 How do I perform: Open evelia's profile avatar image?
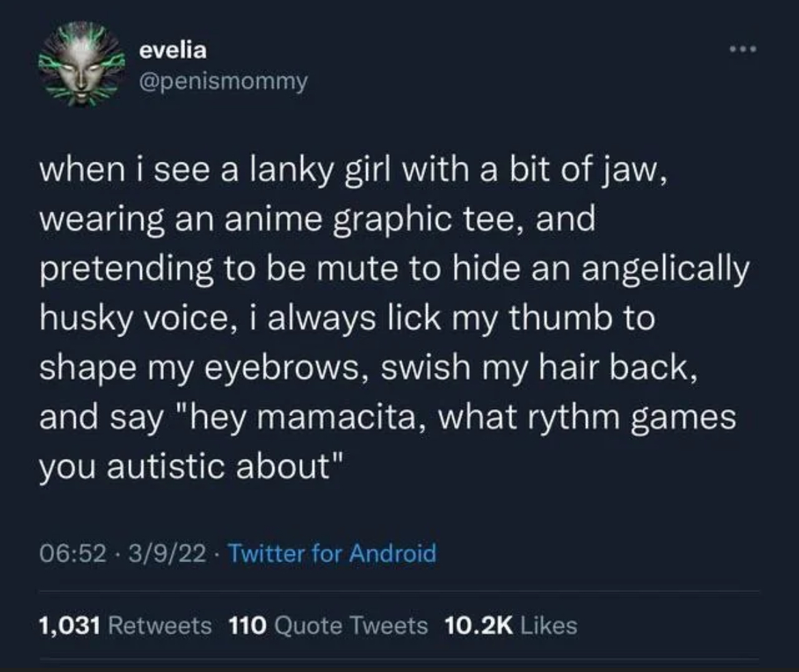click(82, 64)
